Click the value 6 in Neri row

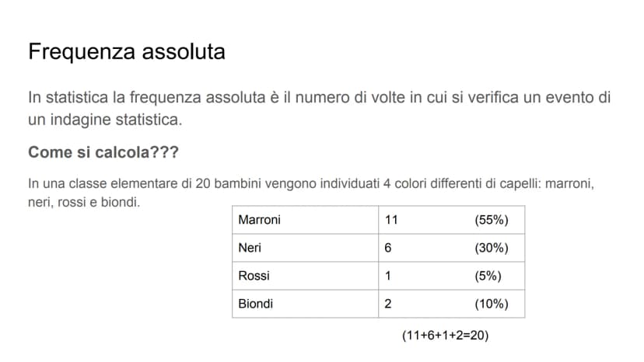388,248
